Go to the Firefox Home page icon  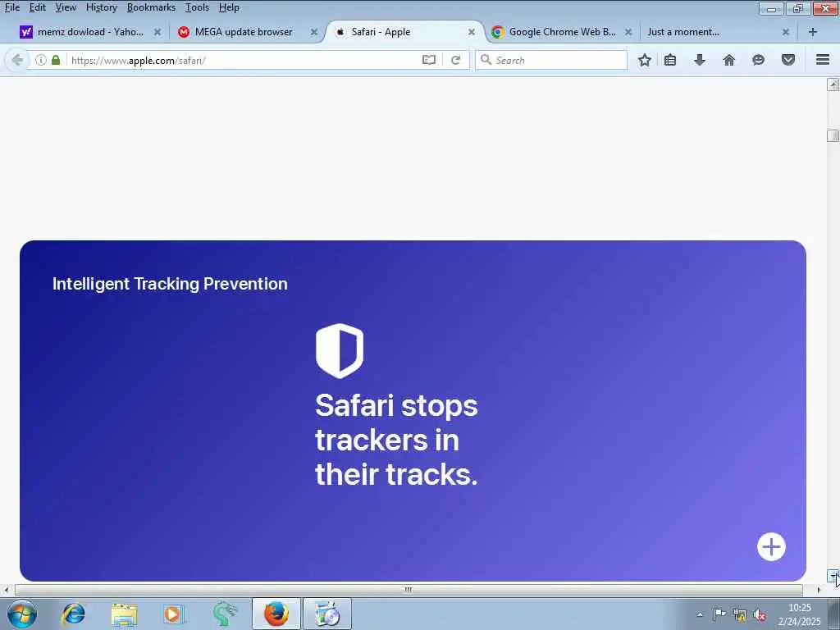[x=728, y=60]
